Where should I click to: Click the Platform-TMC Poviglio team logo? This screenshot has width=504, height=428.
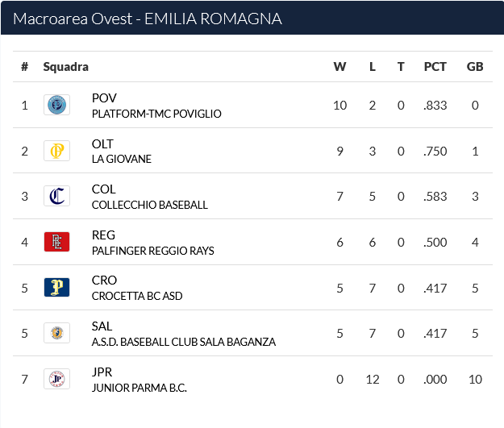tap(57, 105)
